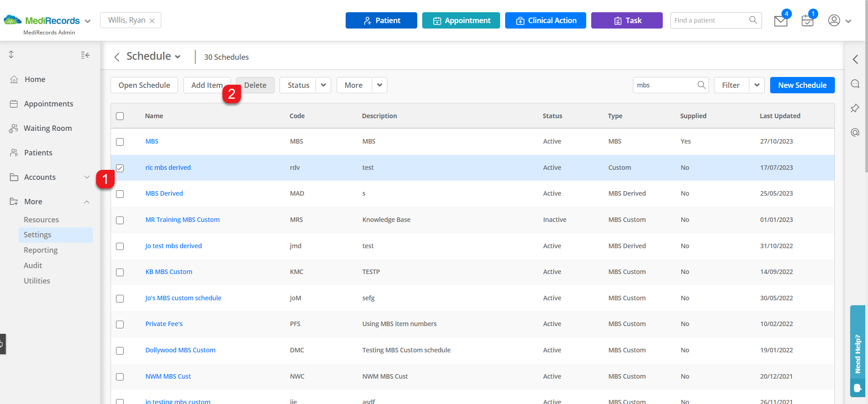Open the Filter dropdown arrow
Screen dimensions: 868x404
click(757, 85)
